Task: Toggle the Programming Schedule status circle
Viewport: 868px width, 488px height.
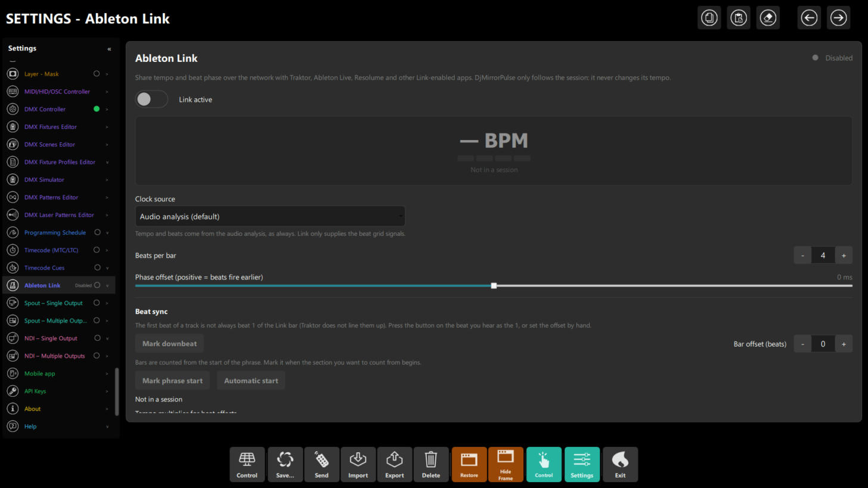Action: (x=97, y=232)
